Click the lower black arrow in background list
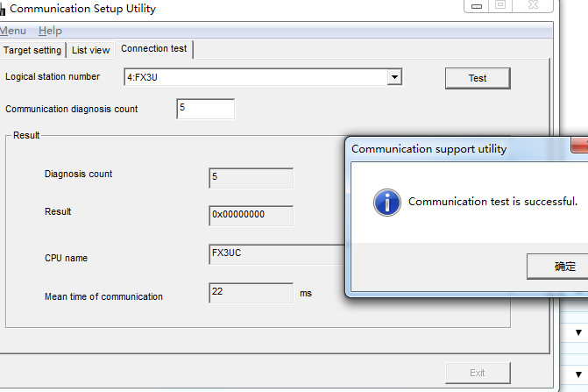This screenshot has width=588, height=392. tap(578, 374)
